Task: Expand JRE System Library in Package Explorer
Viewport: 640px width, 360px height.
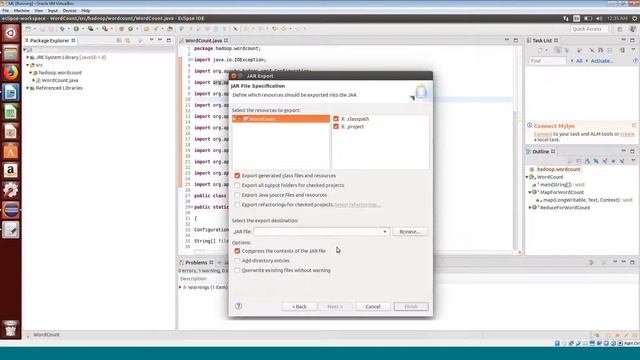Action: [x=28, y=58]
